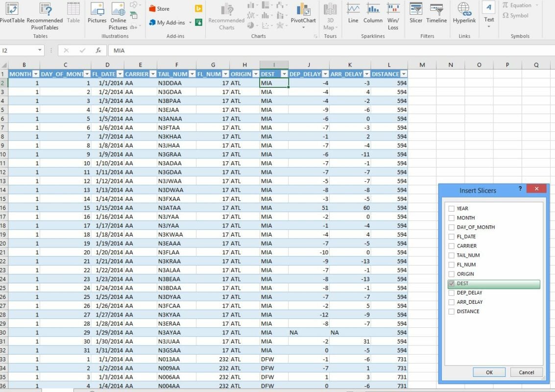Insert Online Pictures
Viewport: 555px width, 392px height.
tap(118, 15)
